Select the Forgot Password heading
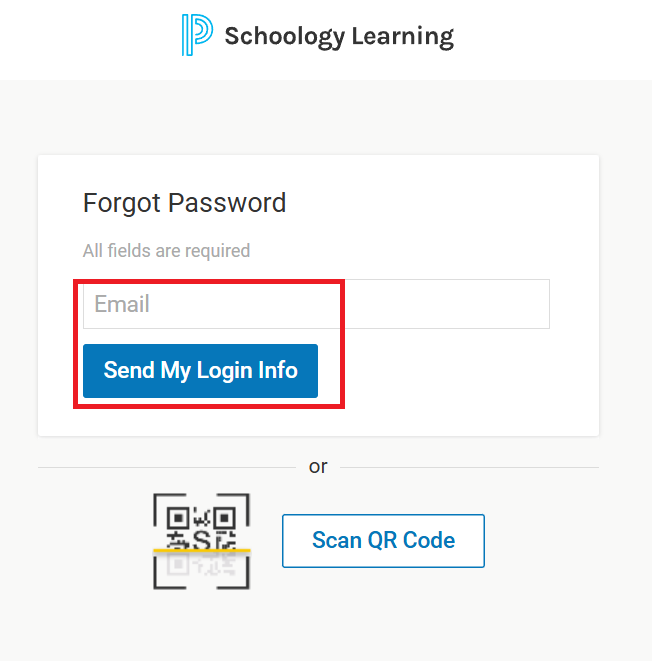652x661 pixels. (x=184, y=203)
